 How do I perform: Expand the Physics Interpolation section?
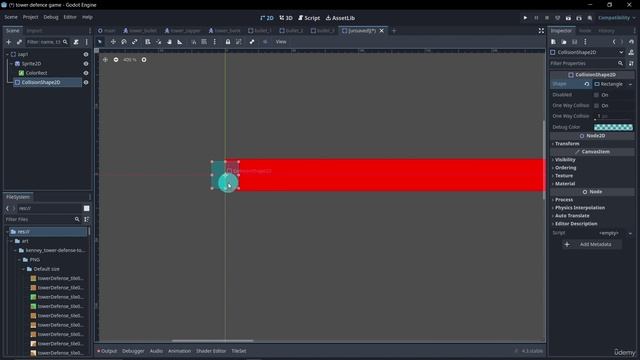tap(580, 208)
